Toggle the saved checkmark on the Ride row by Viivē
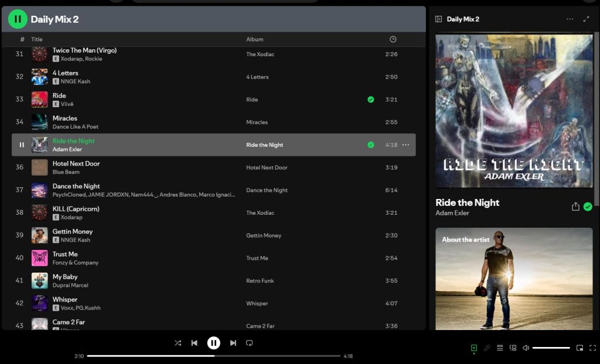Screen dimensions: 600x364 coord(371,99)
